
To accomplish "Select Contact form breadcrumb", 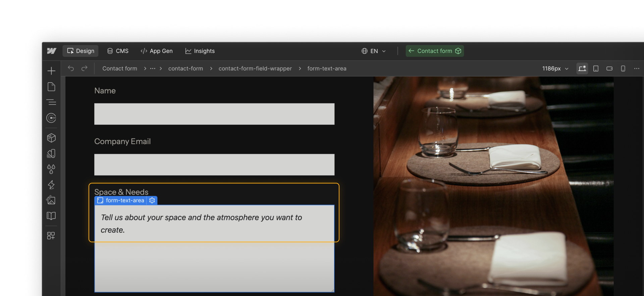I will click(x=120, y=69).
